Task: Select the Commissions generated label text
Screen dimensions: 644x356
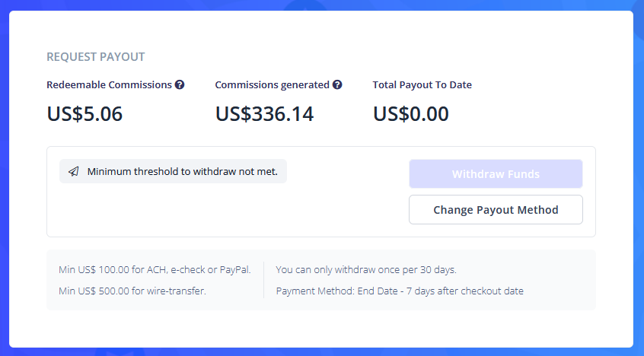Action: [273, 84]
